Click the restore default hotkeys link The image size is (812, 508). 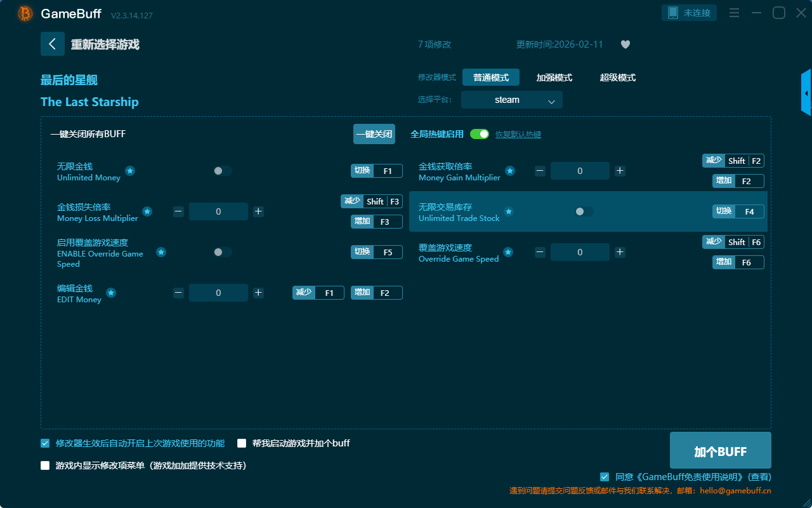tap(518, 135)
